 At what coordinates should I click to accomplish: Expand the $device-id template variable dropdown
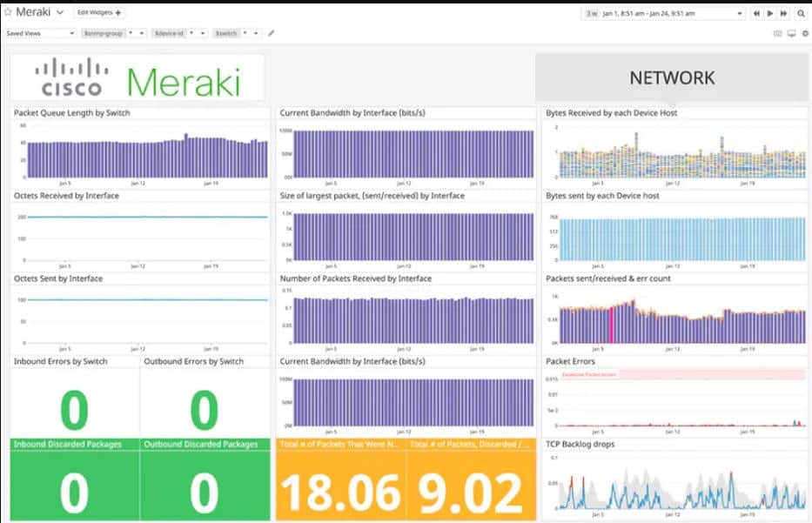click(x=203, y=33)
